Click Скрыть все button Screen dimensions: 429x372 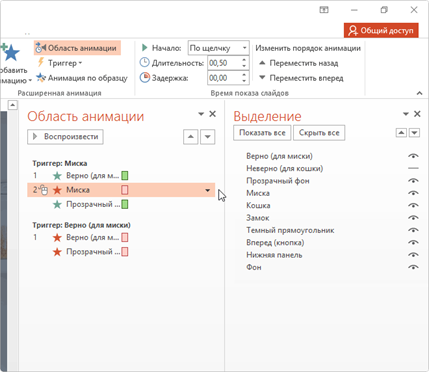tap(319, 133)
